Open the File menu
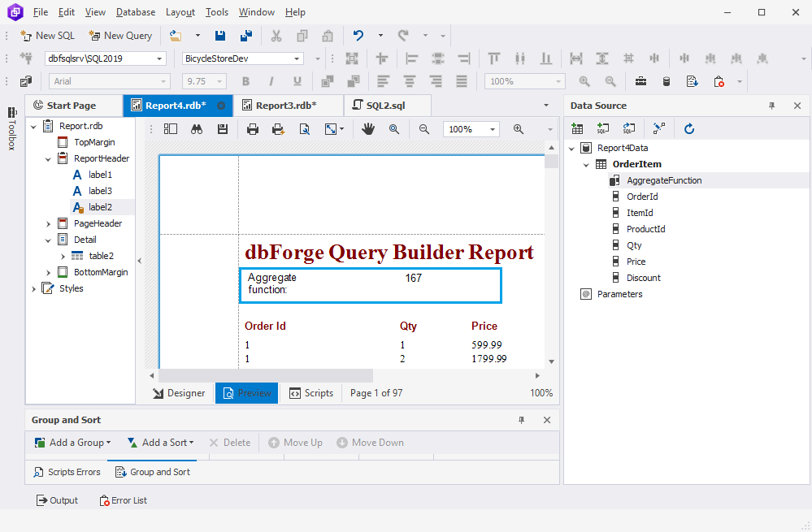Viewport: 812px width, 532px height. (x=41, y=12)
